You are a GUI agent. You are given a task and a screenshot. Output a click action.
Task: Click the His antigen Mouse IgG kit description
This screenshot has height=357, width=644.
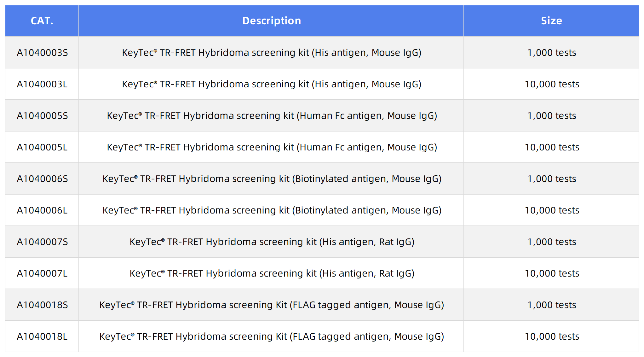point(271,52)
